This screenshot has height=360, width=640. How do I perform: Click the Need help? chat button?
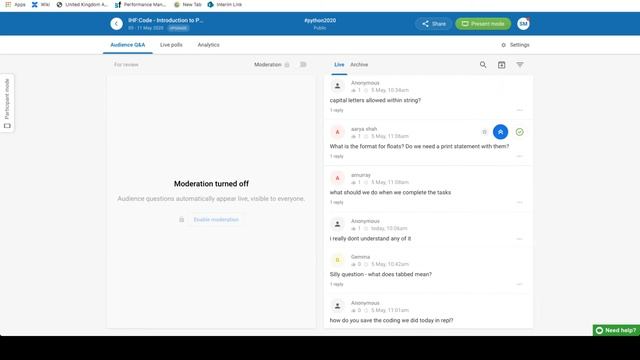[616, 330]
